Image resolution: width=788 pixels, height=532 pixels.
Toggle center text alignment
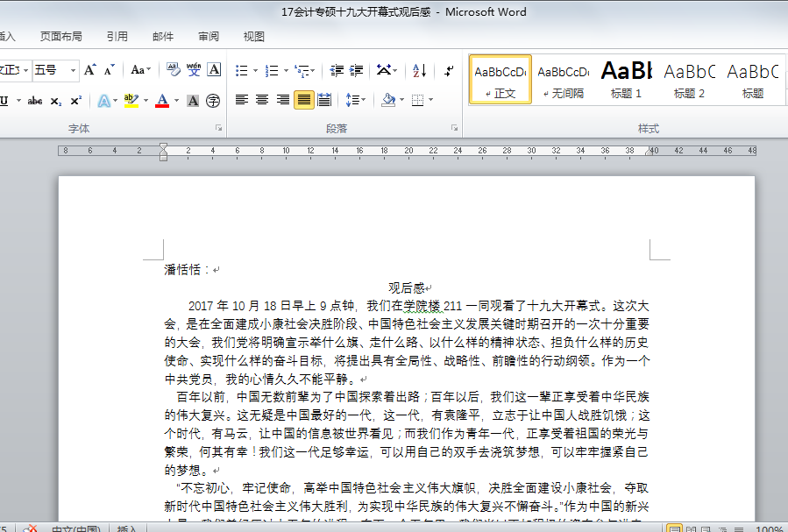click(x=261, y=100)
